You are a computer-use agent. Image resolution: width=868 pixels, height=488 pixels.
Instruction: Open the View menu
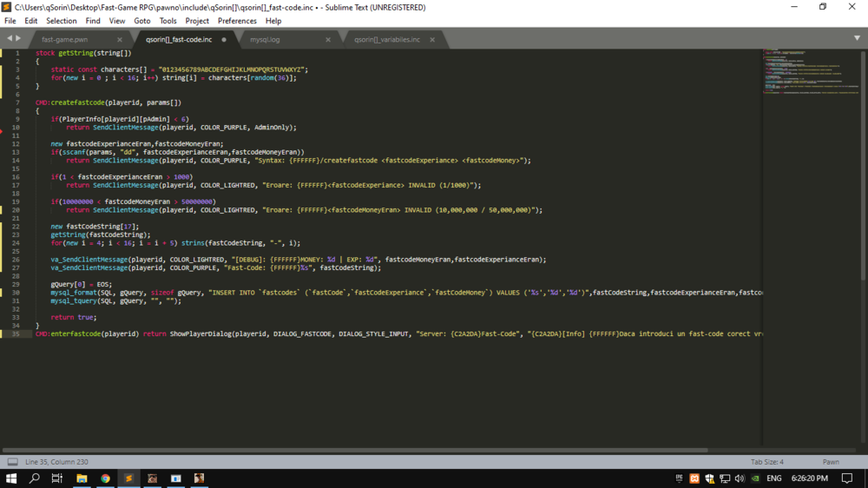[117, 21]
